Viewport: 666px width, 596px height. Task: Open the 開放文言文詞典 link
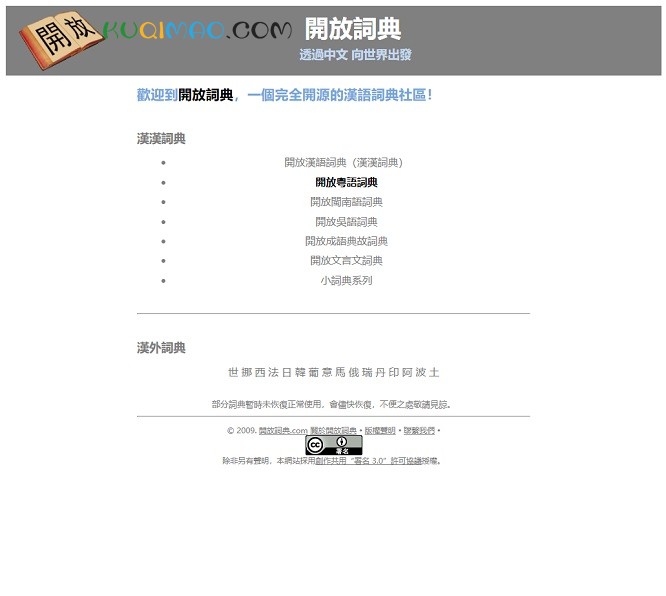click(x=347, y=261)
